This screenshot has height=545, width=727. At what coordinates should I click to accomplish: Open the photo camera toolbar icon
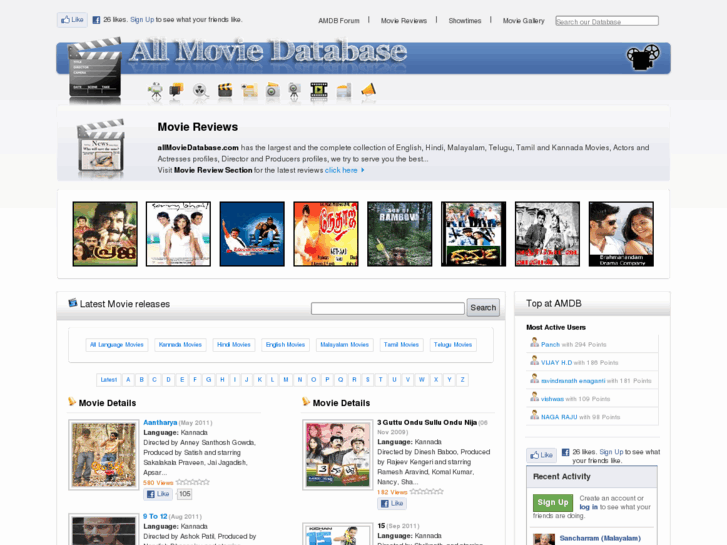(273, 90)
